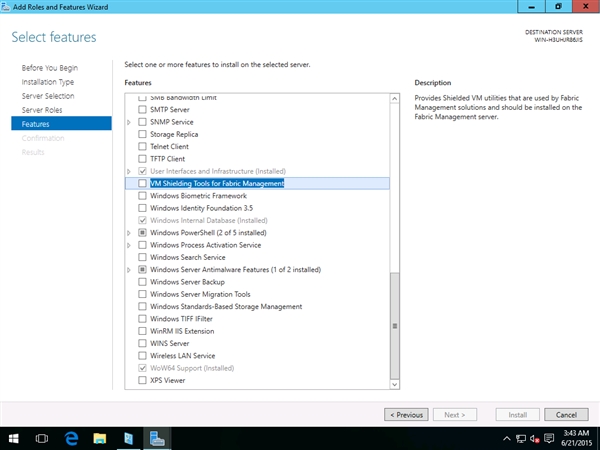The width and height of the screenshot is (600, 450).
Task: Open Task View on the taskbar
Action: coord(42,439)
